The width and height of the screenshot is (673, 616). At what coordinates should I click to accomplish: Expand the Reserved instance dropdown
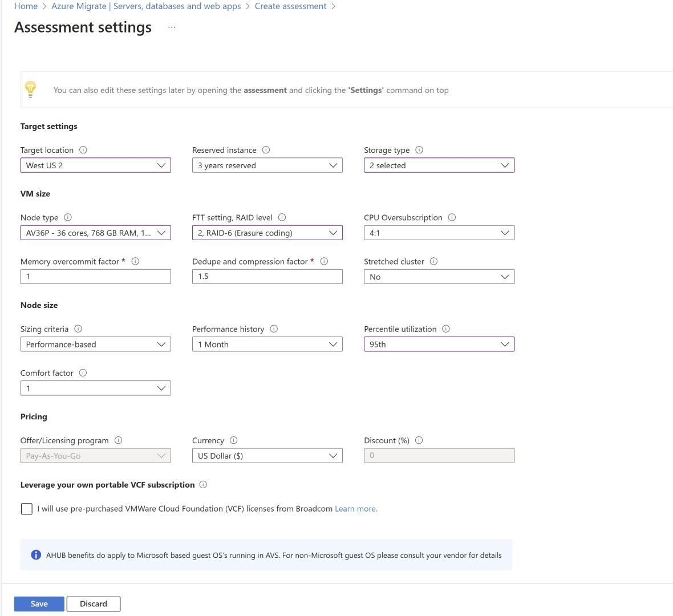coord(267,165)
